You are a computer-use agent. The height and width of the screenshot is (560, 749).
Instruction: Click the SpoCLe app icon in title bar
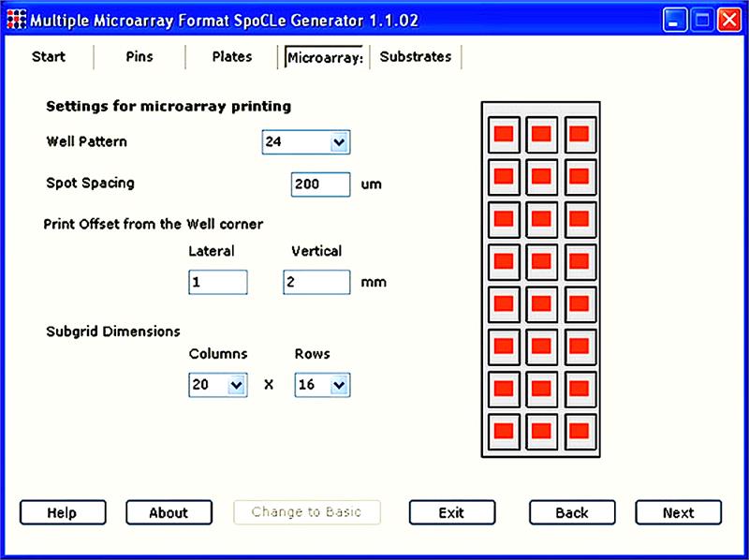tap(16, 20)
